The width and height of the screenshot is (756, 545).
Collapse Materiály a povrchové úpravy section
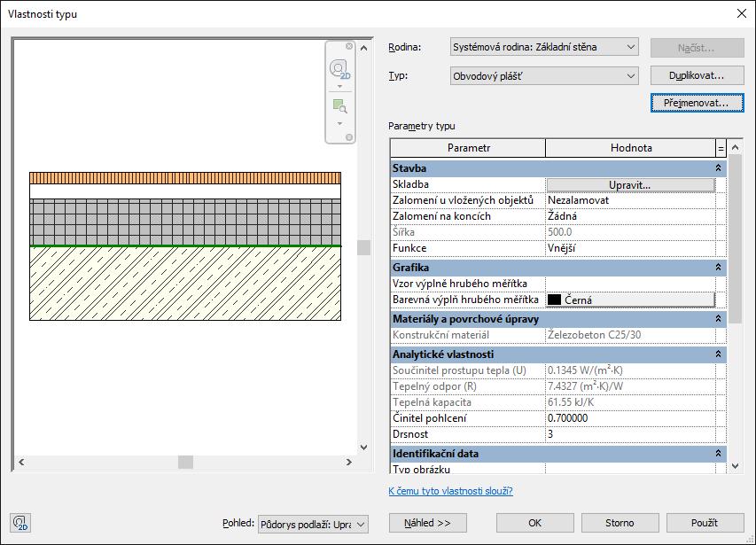click(718, 319)
